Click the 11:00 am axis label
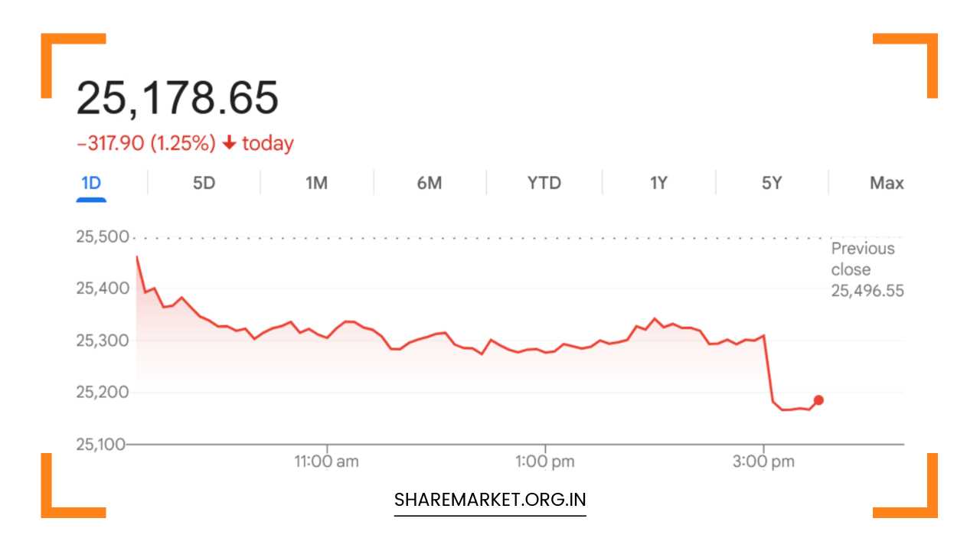The image size is (980, 551). coord(327,461)
